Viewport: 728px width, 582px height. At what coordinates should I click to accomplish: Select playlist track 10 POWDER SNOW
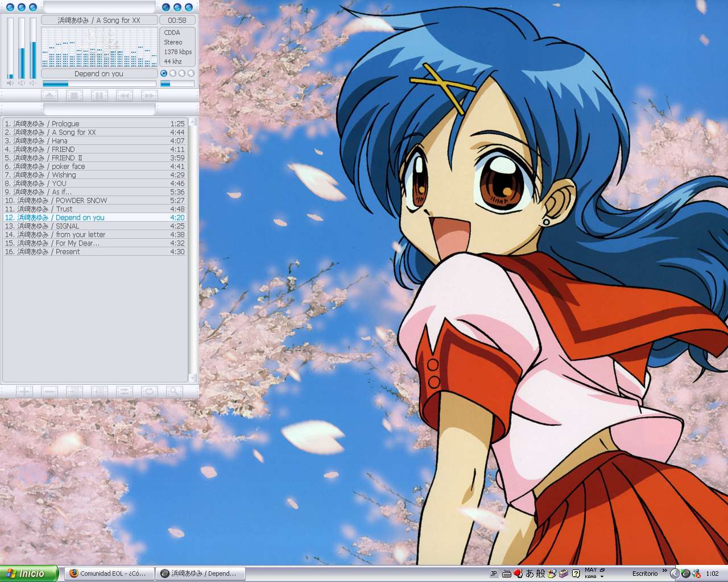(x=95, y=200)
